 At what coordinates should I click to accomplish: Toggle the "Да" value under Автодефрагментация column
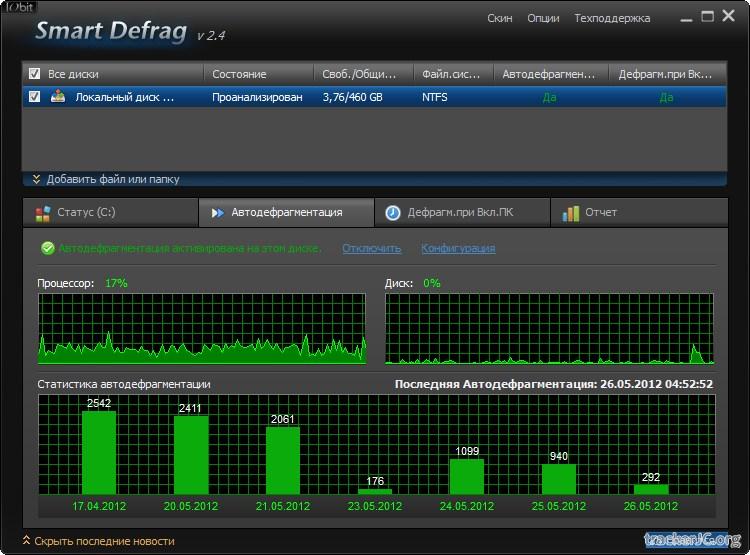click(549, 98)
